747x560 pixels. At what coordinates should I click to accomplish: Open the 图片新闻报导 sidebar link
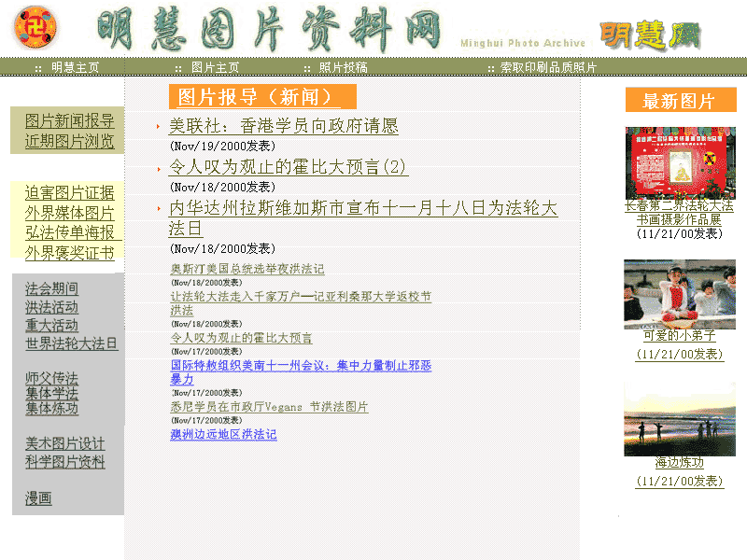(x=69, y=120)
